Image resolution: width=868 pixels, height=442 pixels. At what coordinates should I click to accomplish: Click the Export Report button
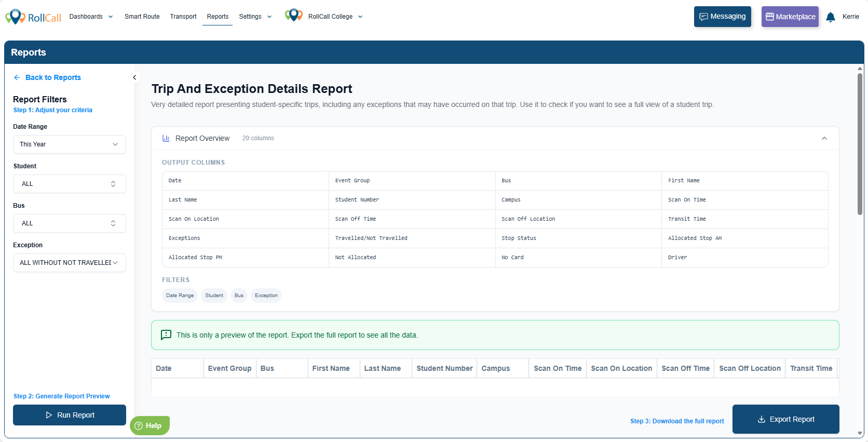(x=785, y=419)
